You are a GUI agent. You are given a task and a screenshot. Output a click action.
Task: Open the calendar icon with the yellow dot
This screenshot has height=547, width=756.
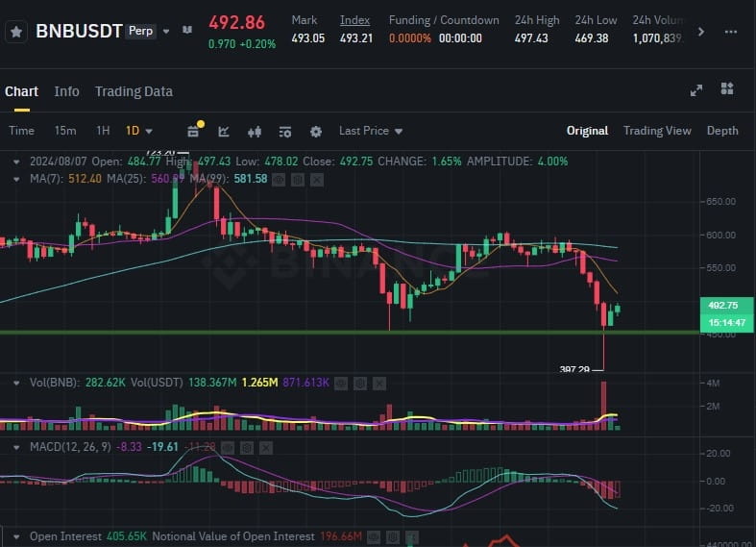(x=194, y=130)
